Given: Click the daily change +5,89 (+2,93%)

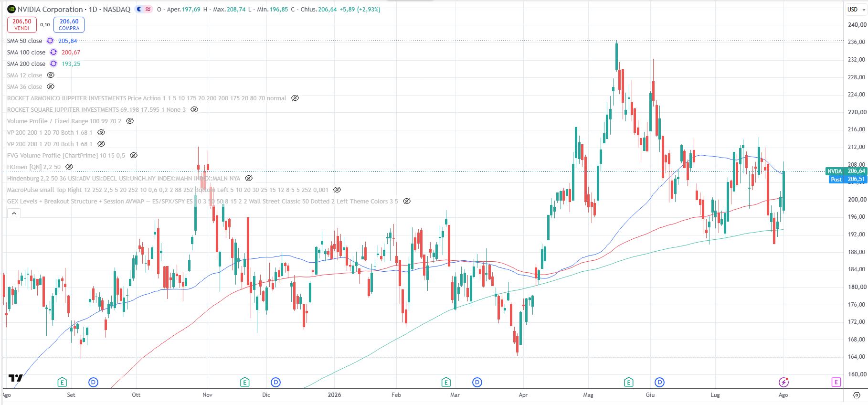Looking at the screenshot, I should (360, 9).
